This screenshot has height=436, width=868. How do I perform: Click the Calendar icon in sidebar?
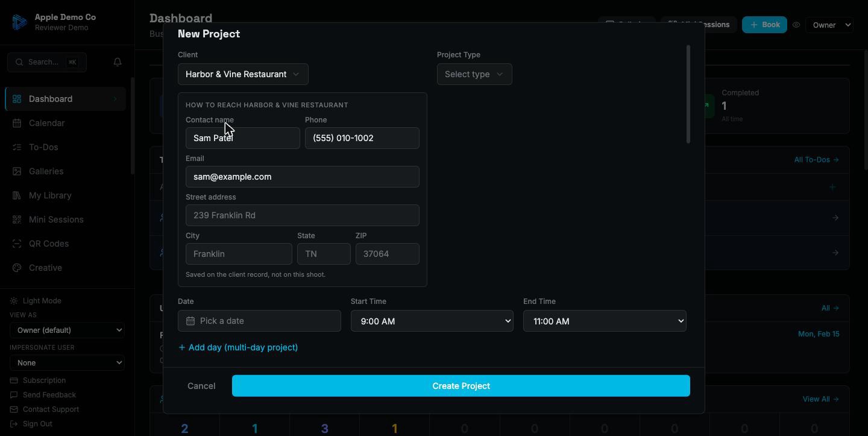[x=17, y=123]
